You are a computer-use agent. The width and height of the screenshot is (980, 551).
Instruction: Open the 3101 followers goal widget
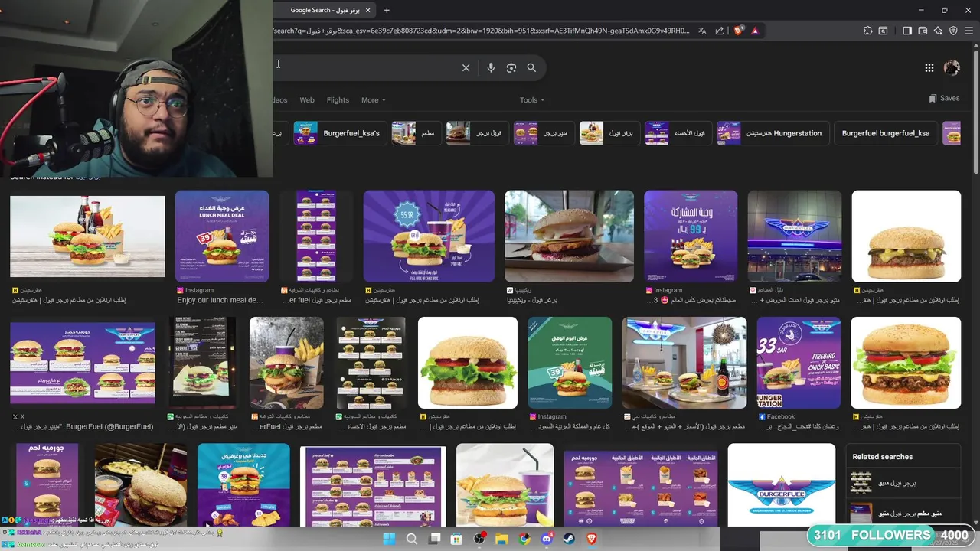(892, 535)
